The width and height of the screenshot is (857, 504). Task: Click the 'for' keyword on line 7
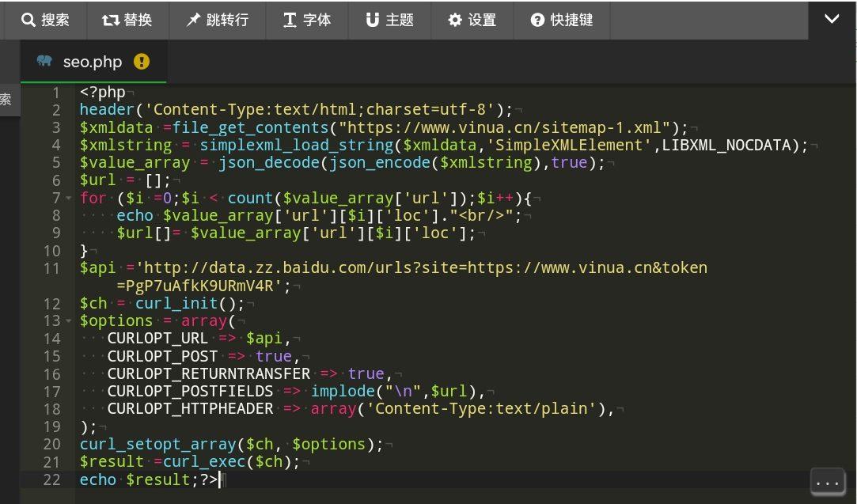click(x=93, y=197)
